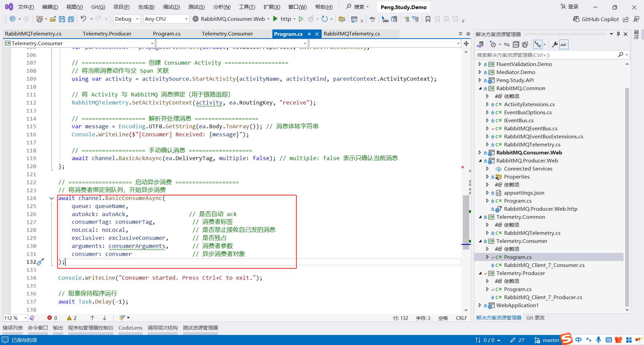Select appsettings.json in Solution Explorer
The width and height of the screenshot is (644, 345).
click(x=524, y=193)
